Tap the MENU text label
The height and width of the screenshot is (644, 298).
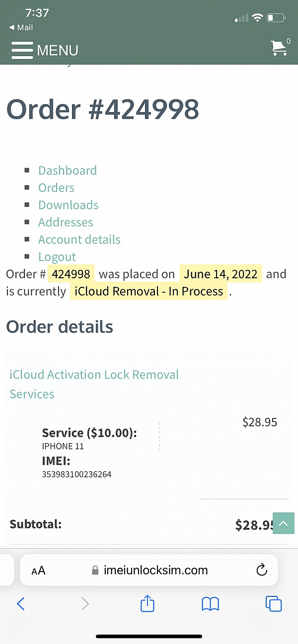tap(58, 51)
